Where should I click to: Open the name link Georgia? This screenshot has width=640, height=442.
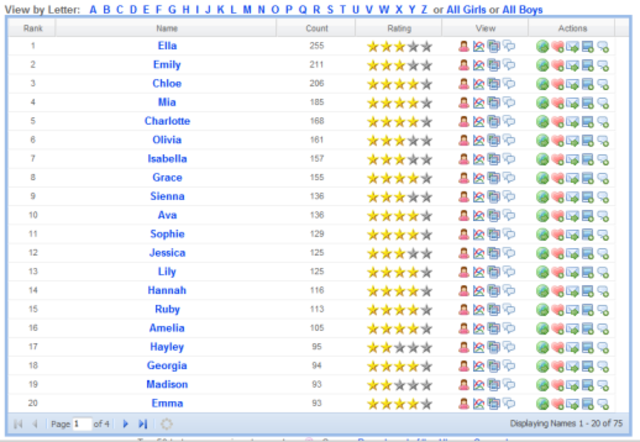[x=167, y=366]
